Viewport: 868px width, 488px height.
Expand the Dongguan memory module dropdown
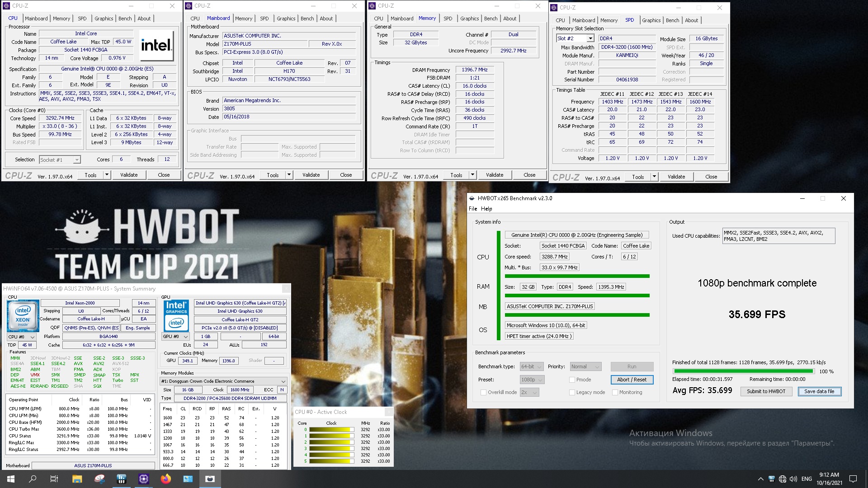tap(283, 381)
